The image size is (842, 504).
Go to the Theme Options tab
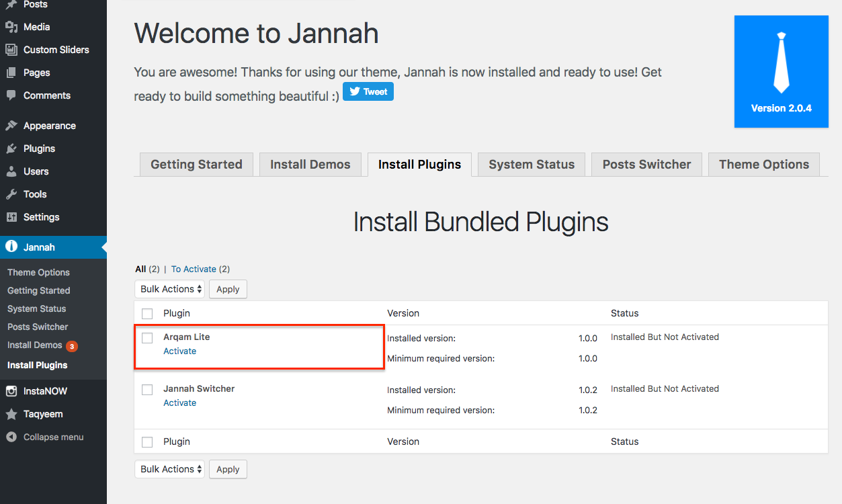[764, 165]
